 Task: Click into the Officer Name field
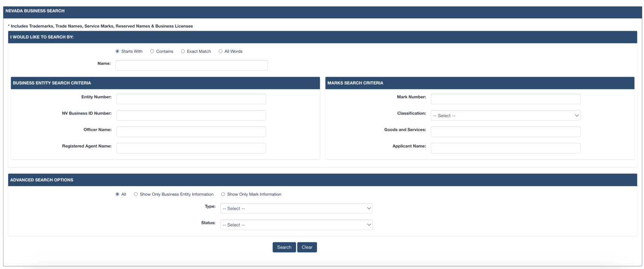pos(191,132)
